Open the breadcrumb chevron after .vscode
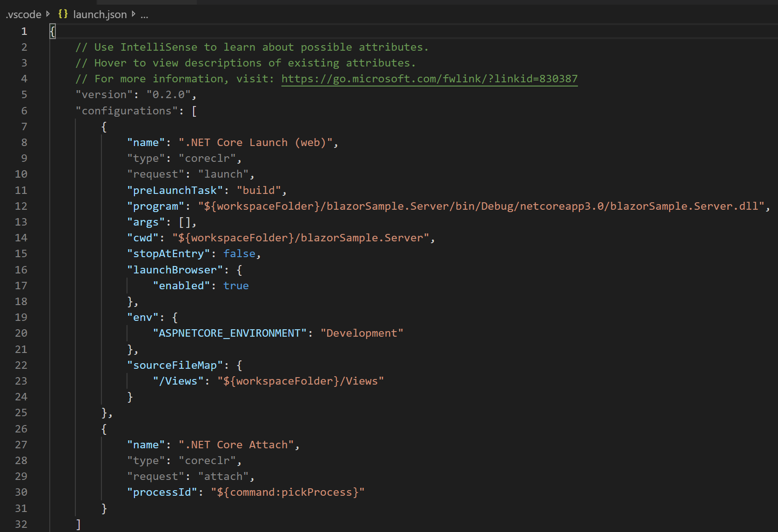The height and width of the screenshot is (532, 778). pyautogui.click(x=47, y=14)
